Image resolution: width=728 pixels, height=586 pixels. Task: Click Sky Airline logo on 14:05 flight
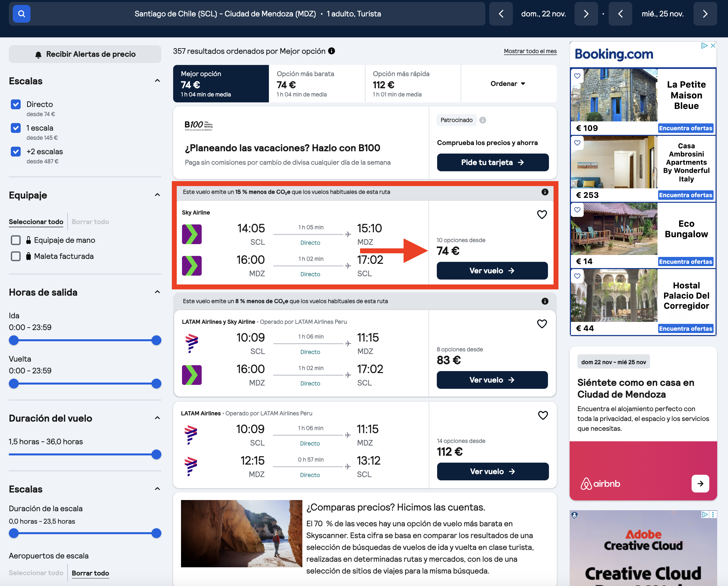point(192,234)
